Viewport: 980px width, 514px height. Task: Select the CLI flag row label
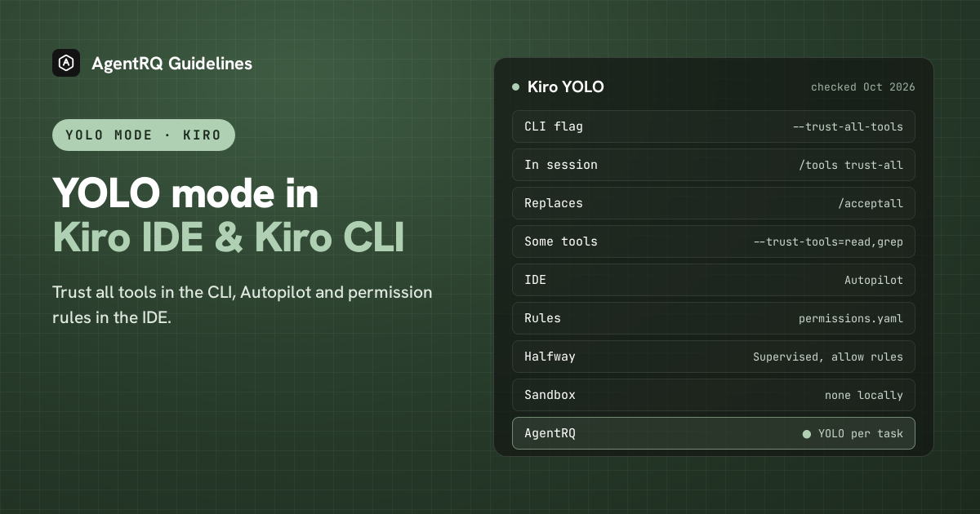pos(554,126)
